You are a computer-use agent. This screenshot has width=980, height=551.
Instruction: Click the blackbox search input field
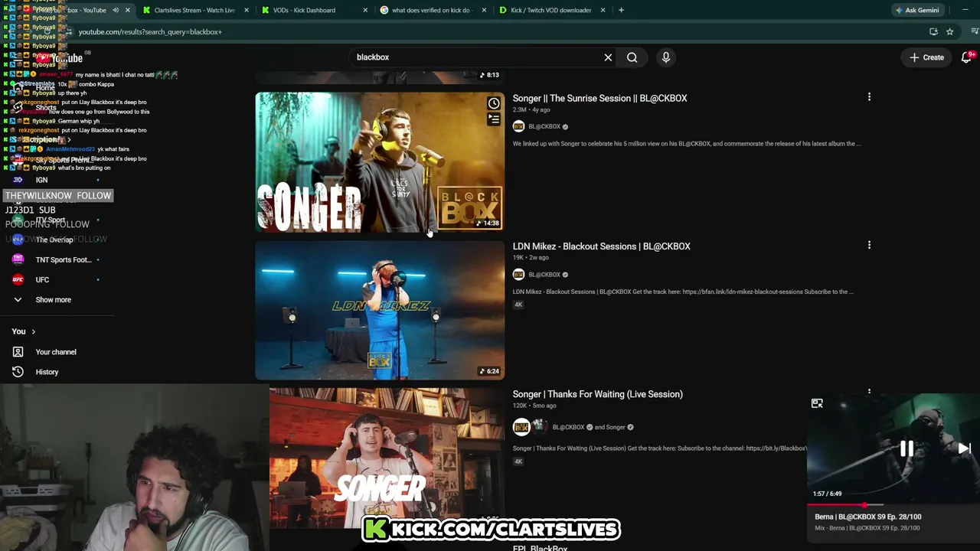475,57
